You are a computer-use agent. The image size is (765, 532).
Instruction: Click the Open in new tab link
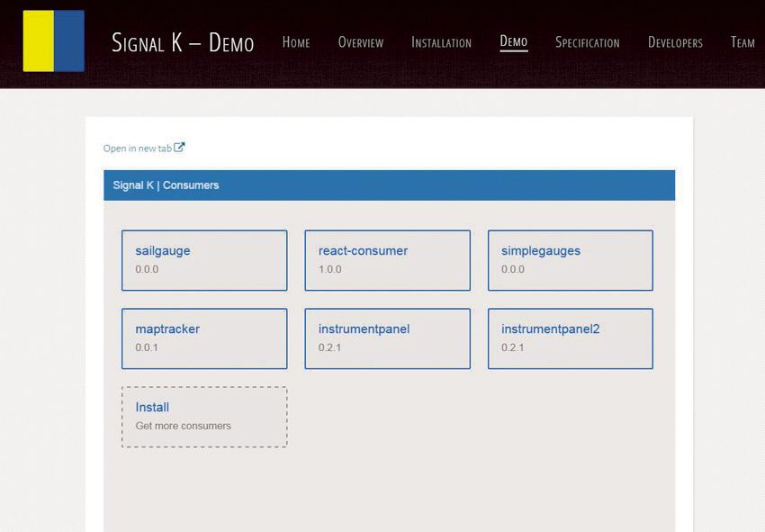click(144, 148)
